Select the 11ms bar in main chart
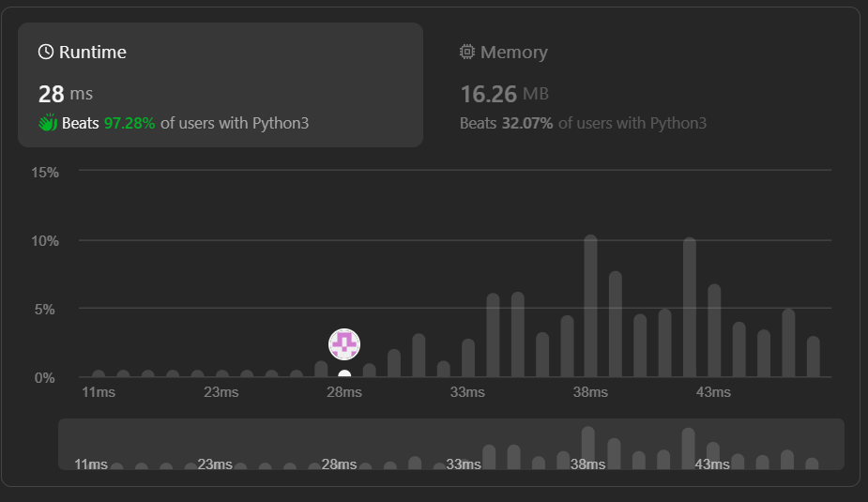Viewport: 868px width, 502px height. click(x=99, y=373)
